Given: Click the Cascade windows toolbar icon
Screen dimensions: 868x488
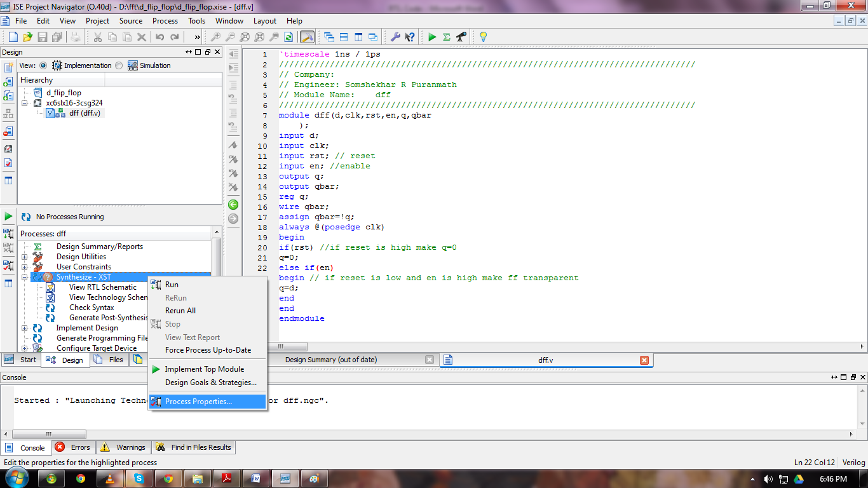Looking at the screenshot, I should pyautogui.click(x=329, y=37).
